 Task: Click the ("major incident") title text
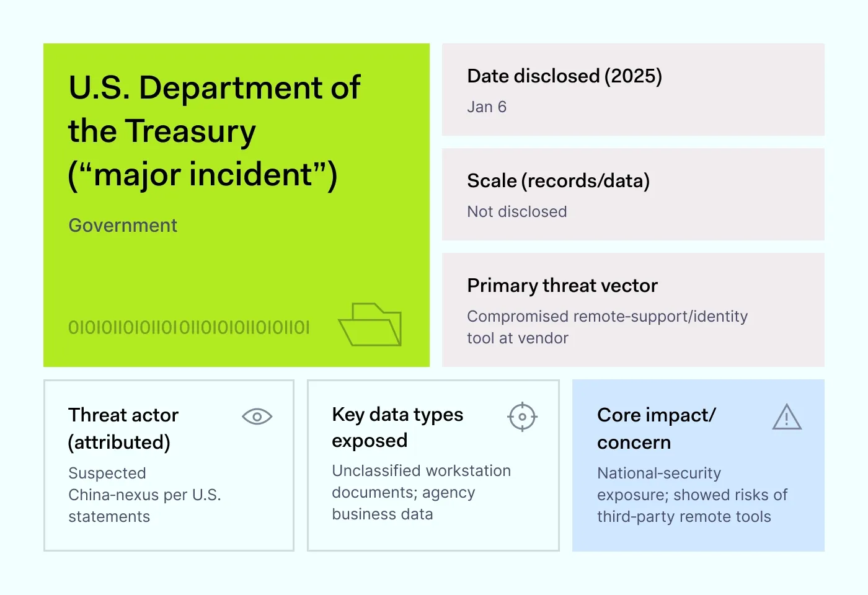pyautogui.click(x=202, y=174)
